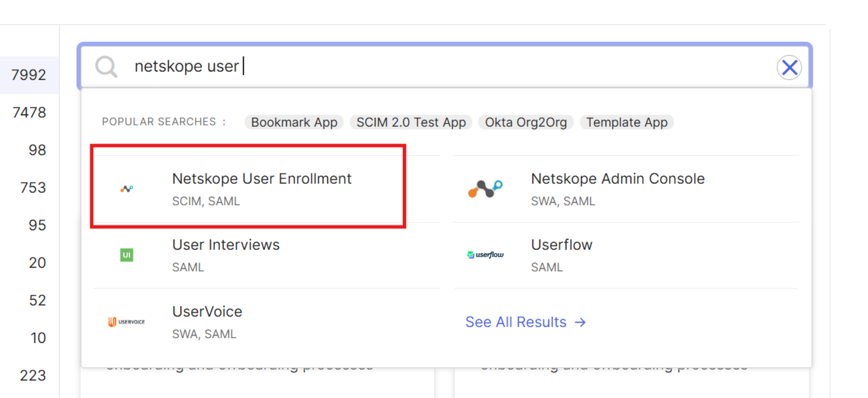Select the 753 count in sidebar
Viewport: 868px width, 398px height.
(33, 188)
